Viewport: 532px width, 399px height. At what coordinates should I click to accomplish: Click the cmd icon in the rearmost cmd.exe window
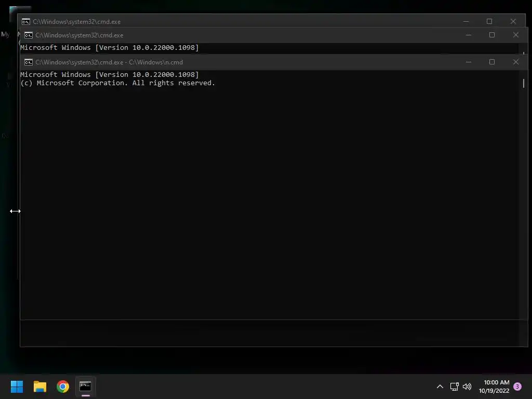26,22
